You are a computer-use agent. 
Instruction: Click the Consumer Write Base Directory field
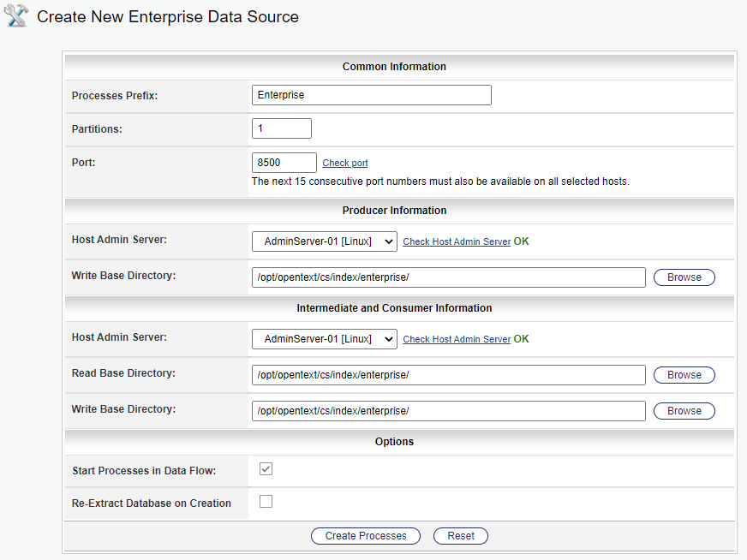coord(448,411)
